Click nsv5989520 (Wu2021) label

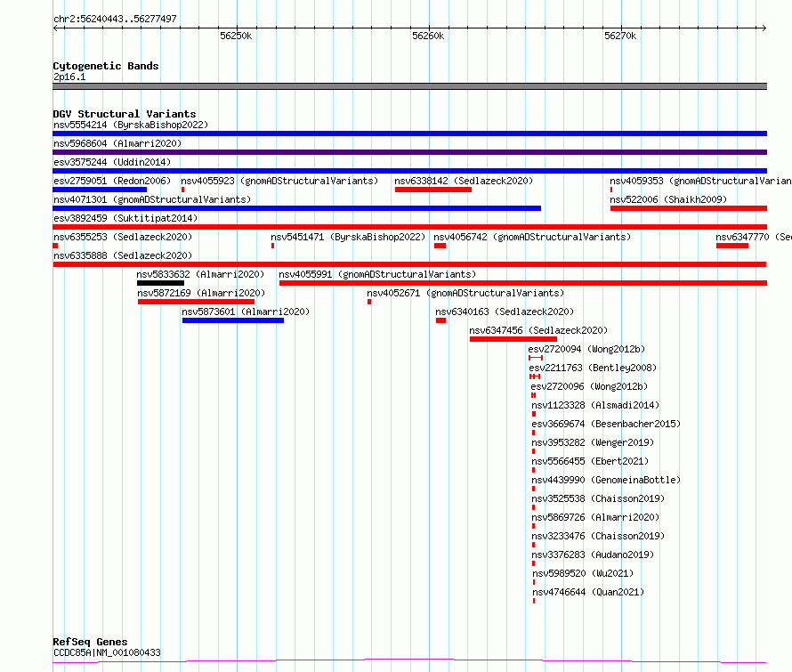pyautogui.click(x=583, y=573)
